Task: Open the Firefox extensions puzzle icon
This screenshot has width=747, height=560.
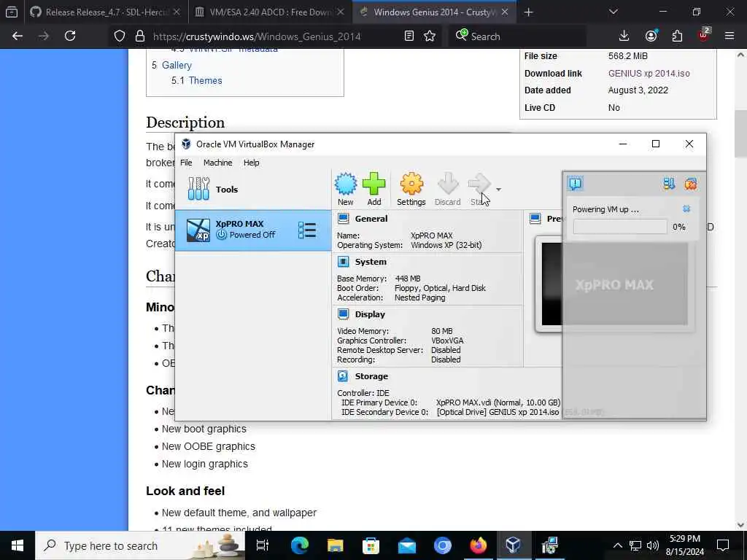Action: [x=677, y=36]
